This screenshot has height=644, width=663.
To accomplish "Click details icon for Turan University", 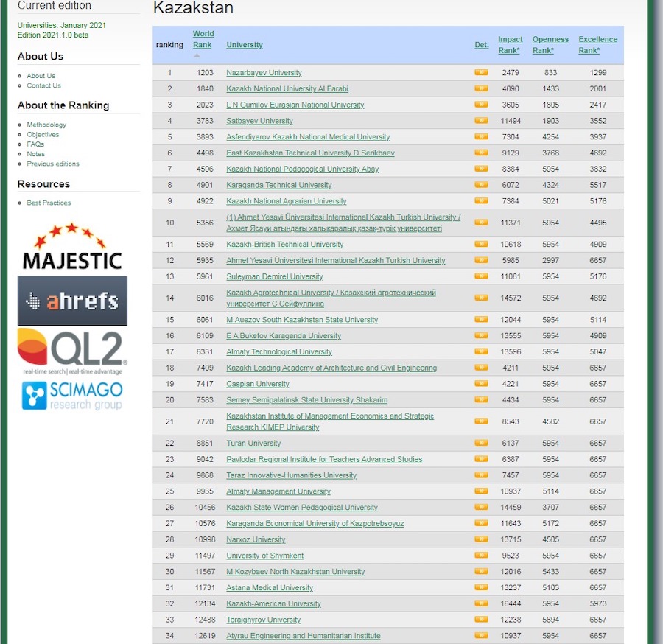I will tap(481, 444).
